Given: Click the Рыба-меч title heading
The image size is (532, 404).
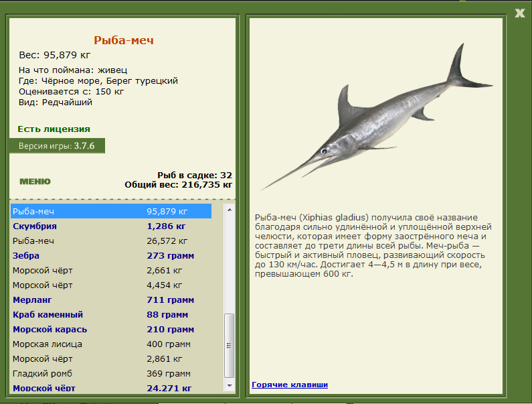Looking at the screenshot, I should 124,40.
